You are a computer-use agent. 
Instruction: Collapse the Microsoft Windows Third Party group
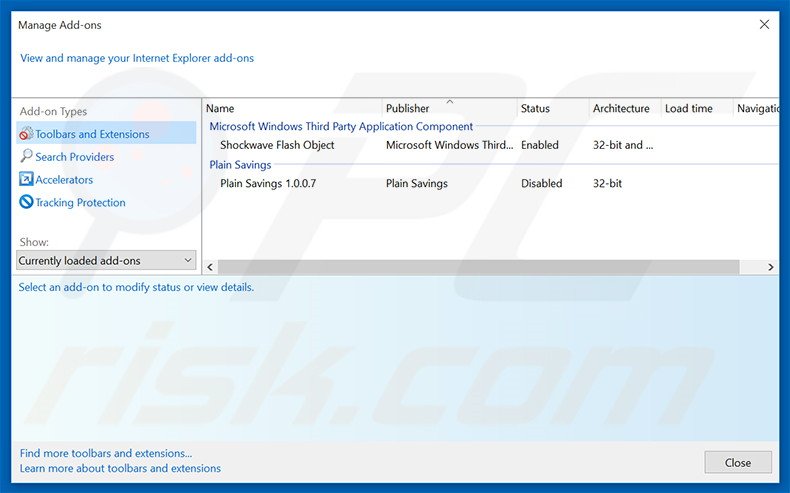(x=341, y=127)
